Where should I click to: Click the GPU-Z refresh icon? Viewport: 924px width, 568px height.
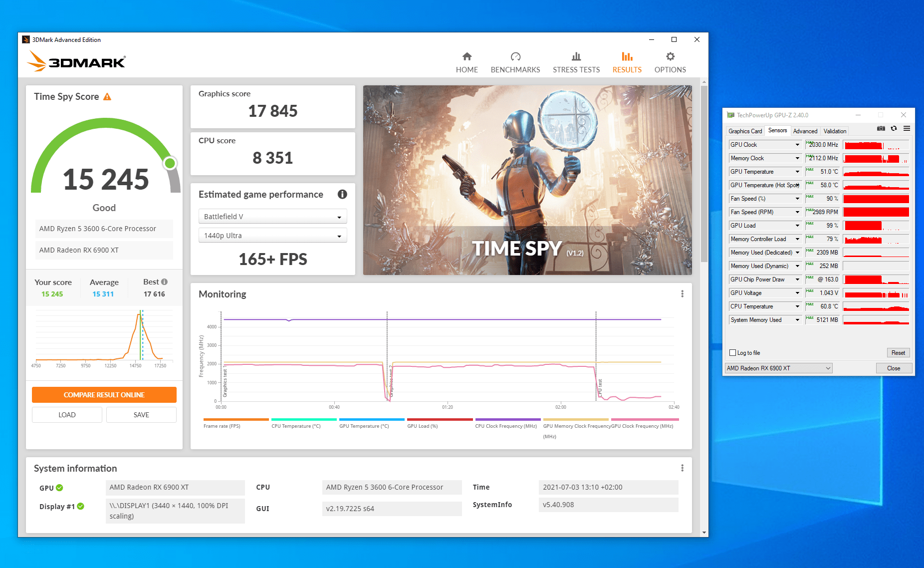[x=894, y=129]
